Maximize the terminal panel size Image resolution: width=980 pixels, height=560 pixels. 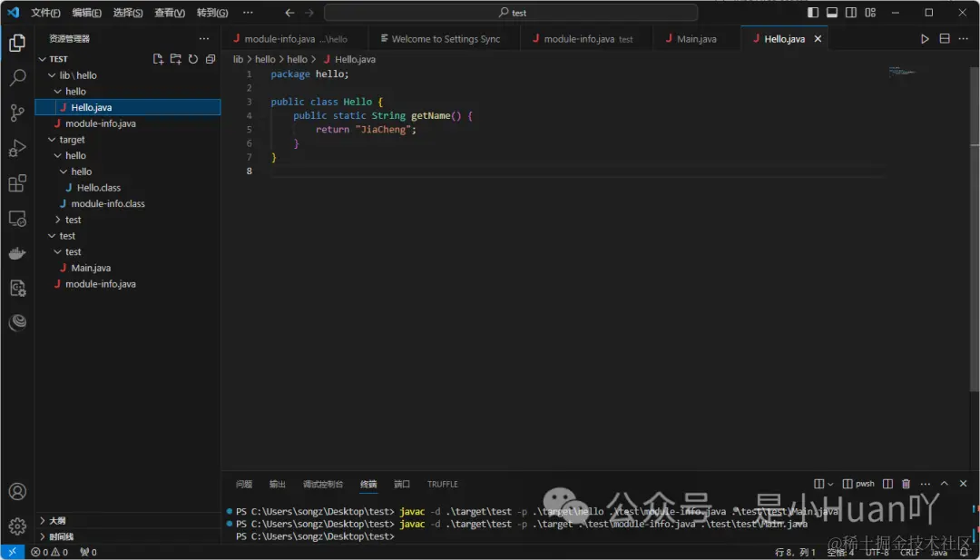pyautogui.click(x=945, y=484)
